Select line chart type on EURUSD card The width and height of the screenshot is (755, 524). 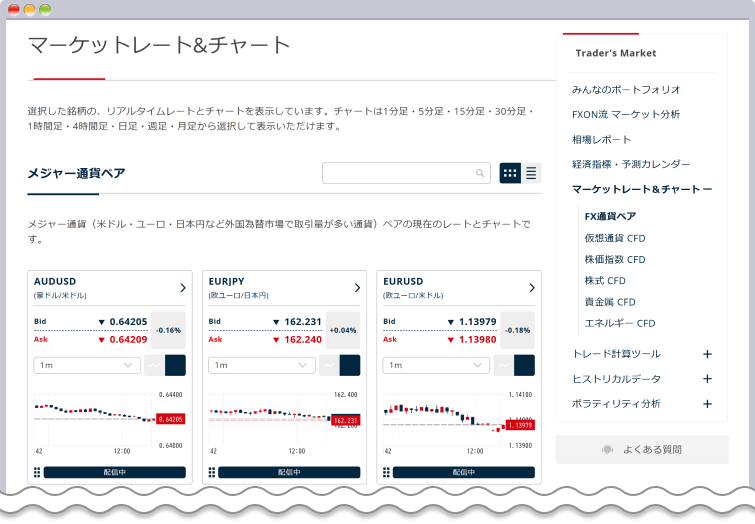pyautogui.click(x=503, y=365)
